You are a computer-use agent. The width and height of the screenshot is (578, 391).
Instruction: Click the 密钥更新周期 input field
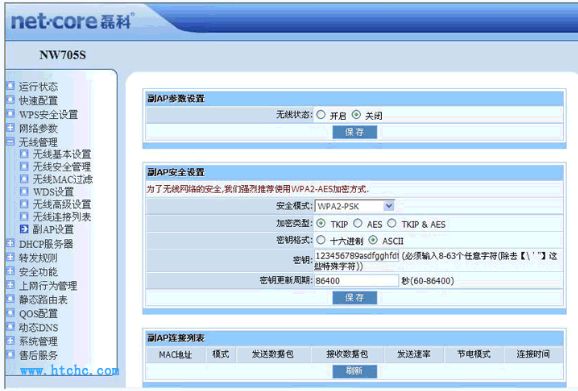(x=356, y=281)
